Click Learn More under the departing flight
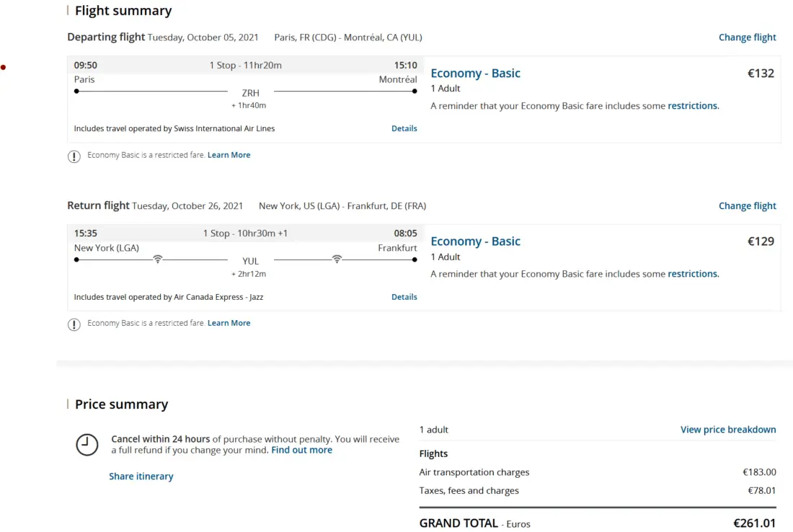 pos(229,155)
